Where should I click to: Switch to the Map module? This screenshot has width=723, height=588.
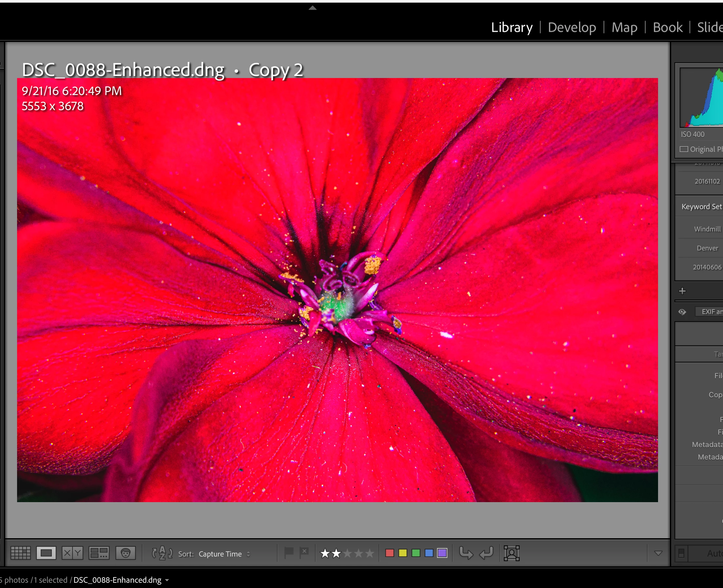coord(624,27)
